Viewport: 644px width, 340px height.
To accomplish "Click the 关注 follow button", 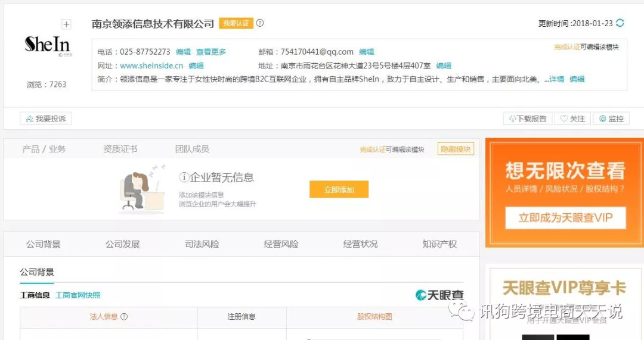I will [572, 118].
